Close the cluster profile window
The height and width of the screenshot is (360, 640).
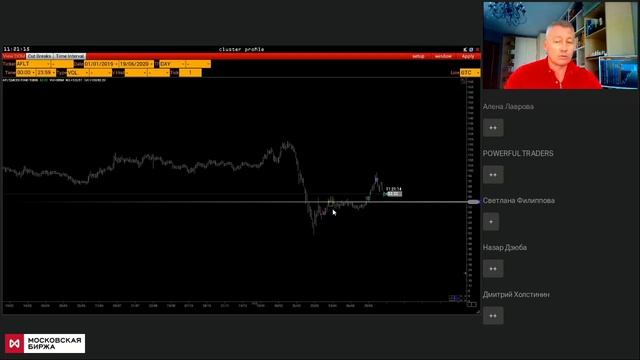pyautogui.click(x=477, y=49)
